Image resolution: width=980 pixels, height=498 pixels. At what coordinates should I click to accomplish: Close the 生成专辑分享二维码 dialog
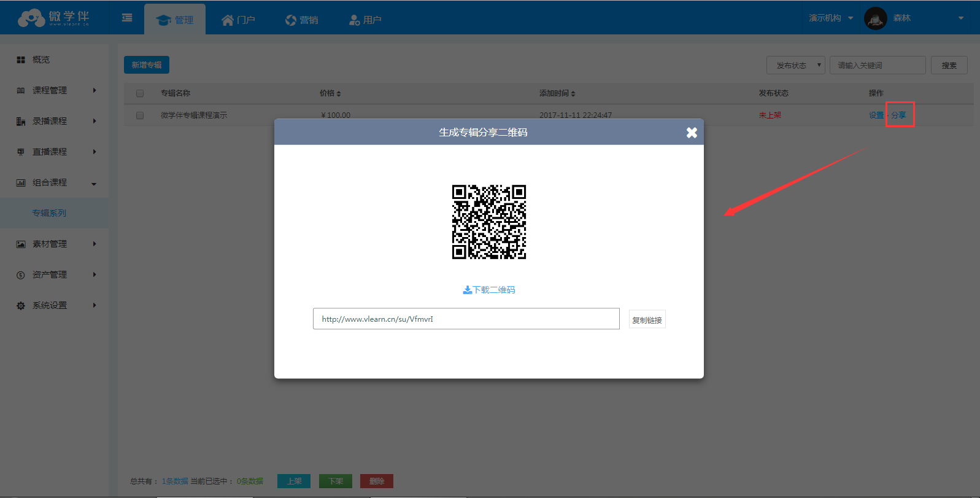click(x=692, y=133)
